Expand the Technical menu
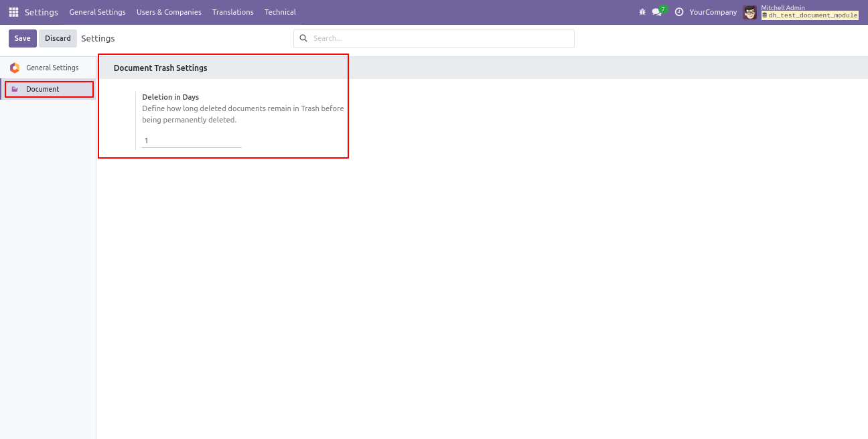Screen dimensions: 868x439 click(x=280, y=12)
